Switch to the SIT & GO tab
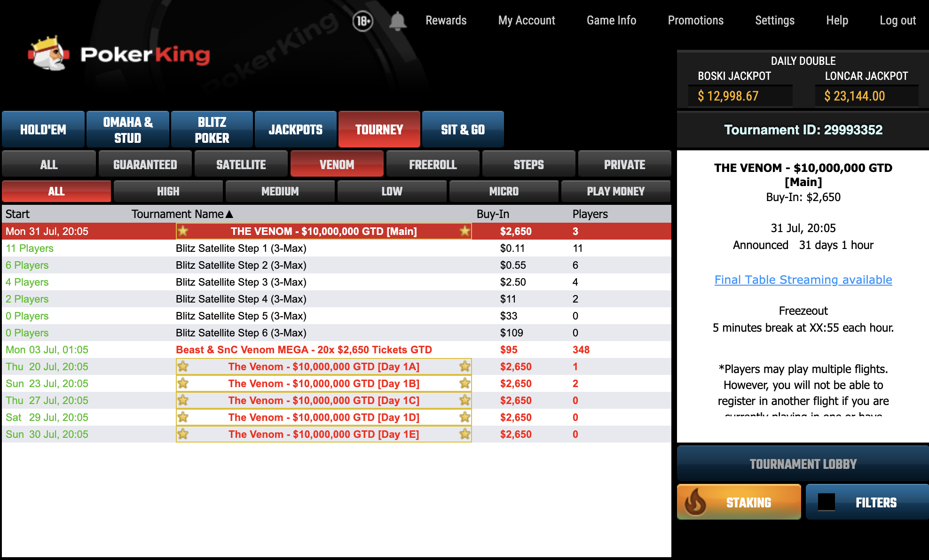Viewport: 929px width, 560px height. 463,130
